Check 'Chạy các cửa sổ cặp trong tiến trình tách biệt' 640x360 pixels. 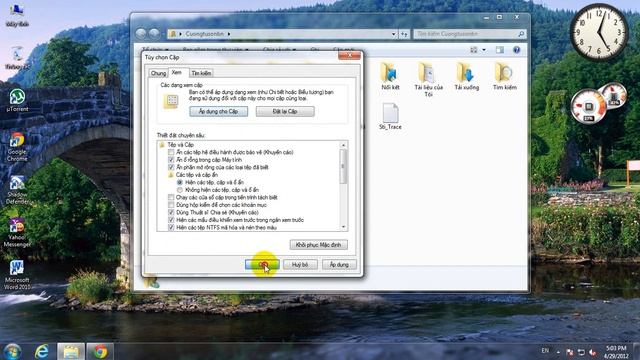pos(171,198)
